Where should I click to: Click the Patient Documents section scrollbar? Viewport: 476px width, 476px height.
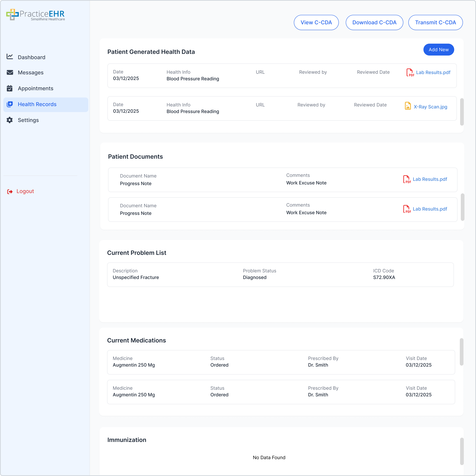(462, 207)
